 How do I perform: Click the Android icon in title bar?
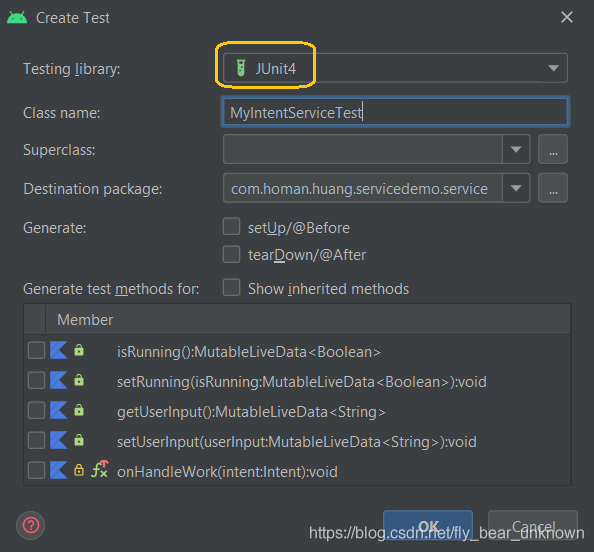tap(17, 18)
